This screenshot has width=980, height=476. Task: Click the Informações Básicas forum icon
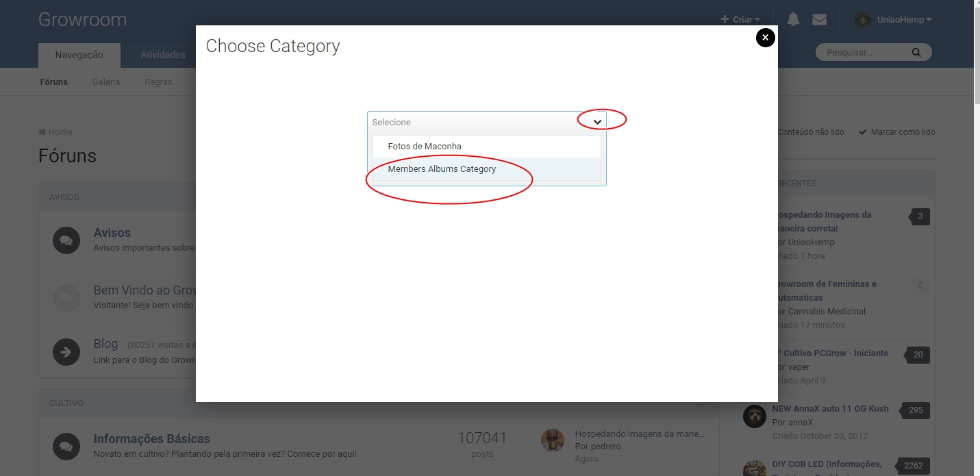(x=66, y=446)
